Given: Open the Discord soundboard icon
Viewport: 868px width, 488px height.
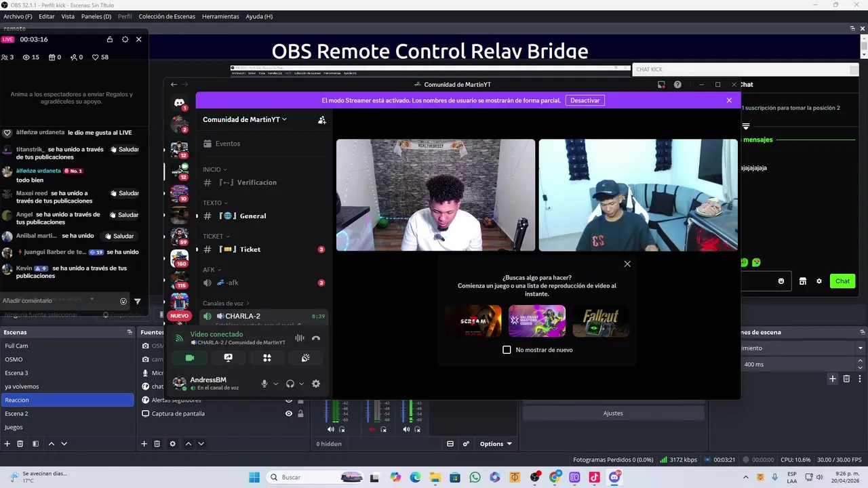Looking at the screenshot, I should coord(306,358).
